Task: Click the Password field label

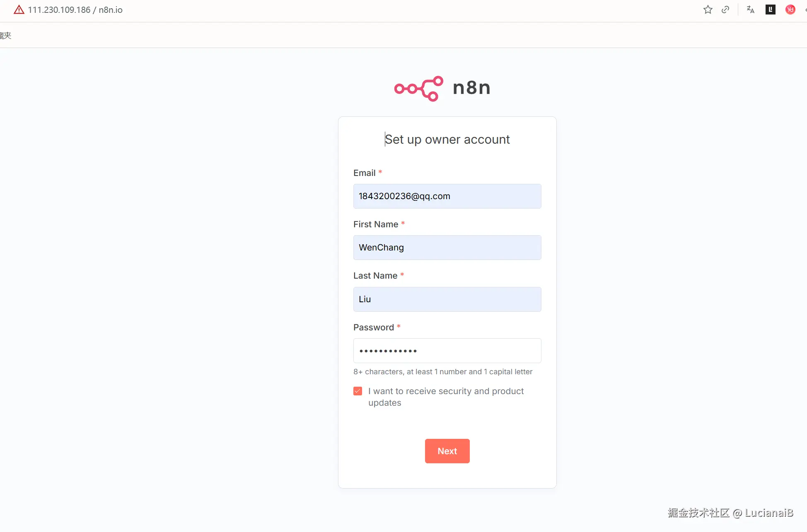Action: (373, 327)
